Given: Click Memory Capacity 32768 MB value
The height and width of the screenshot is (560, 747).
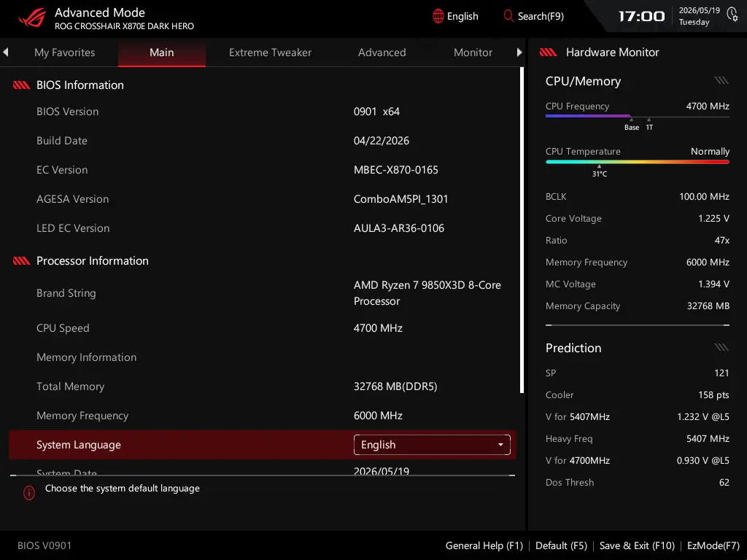Looking at the screenshot, I should coord(708,306).
